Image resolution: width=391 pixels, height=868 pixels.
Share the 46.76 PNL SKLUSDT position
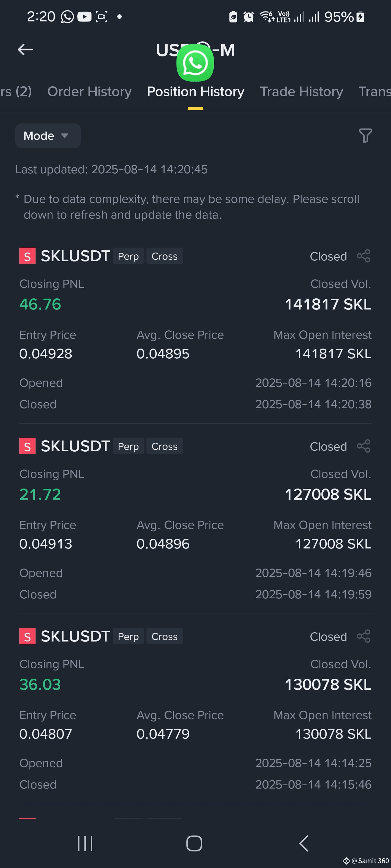click(x=364, y=256)
